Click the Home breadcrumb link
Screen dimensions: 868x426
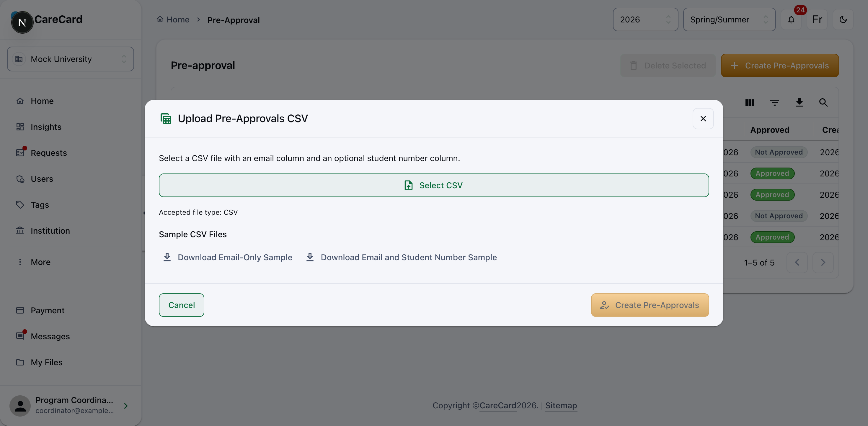tap(173, 19)
